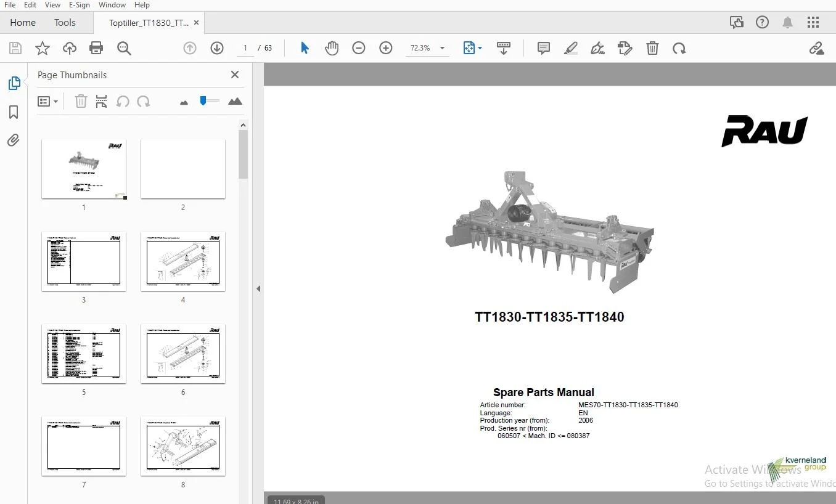836x504 pixels.
Task: Select page 1 thumbnail
Action: pyautogui.click(x=84, y=169)
